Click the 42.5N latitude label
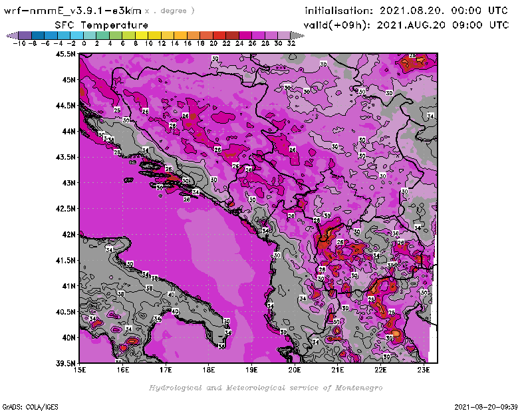Viewport: 532px width, 411px height. pyautogui.click(x=65, y=209)
